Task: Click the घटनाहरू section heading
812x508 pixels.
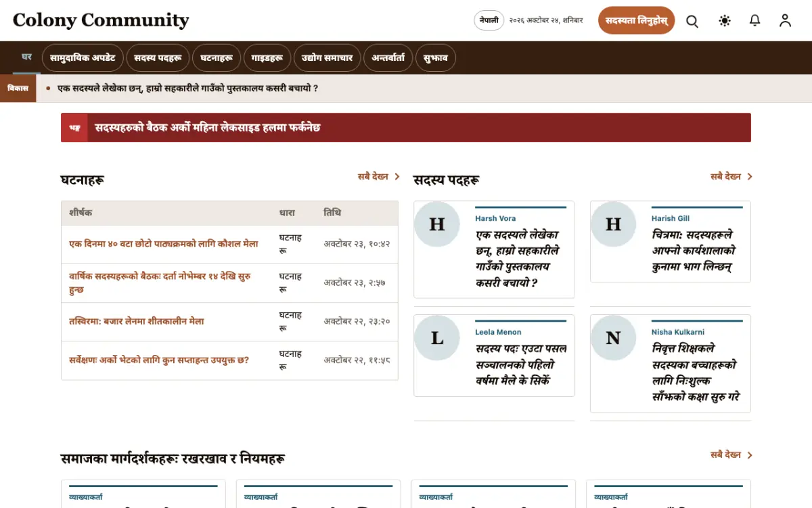Action: tap(83, 179)
